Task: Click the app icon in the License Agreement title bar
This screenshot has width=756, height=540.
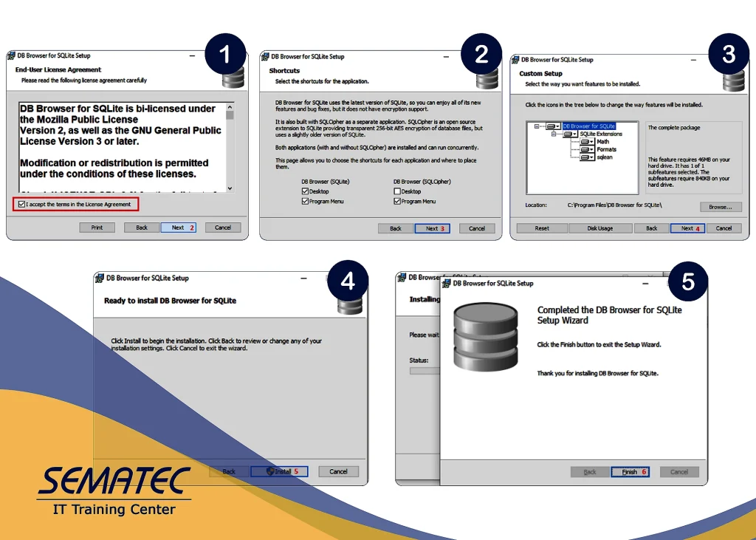Action: click(x=11, y=56)
